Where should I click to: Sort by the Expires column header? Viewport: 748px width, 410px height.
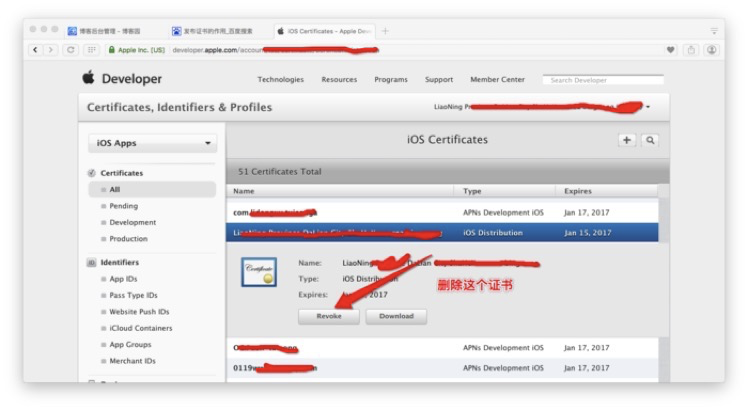point(607,191)
